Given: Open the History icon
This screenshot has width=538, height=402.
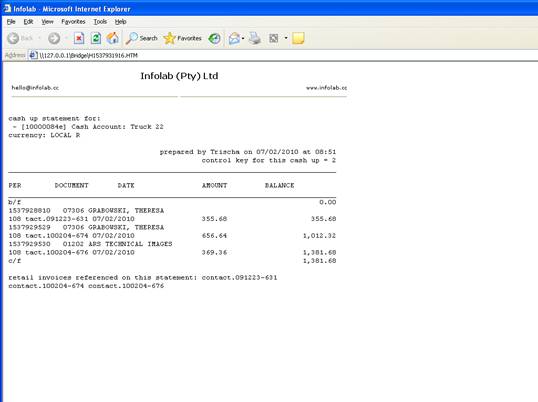Looking at the screenshot, I should click(x=215, y=38).
